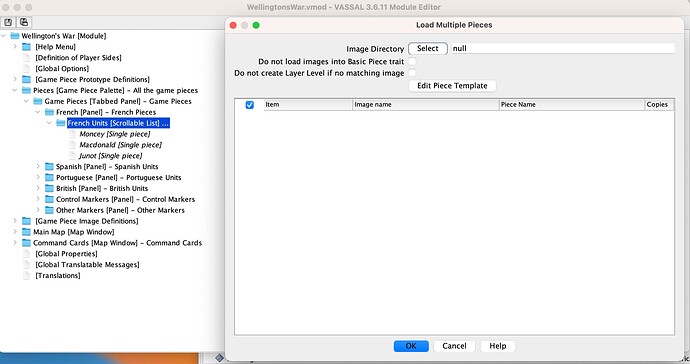Viewport: 690px width, 364px height.
Task: Collapse the Wellington's War module node
Action: point(4,36)
